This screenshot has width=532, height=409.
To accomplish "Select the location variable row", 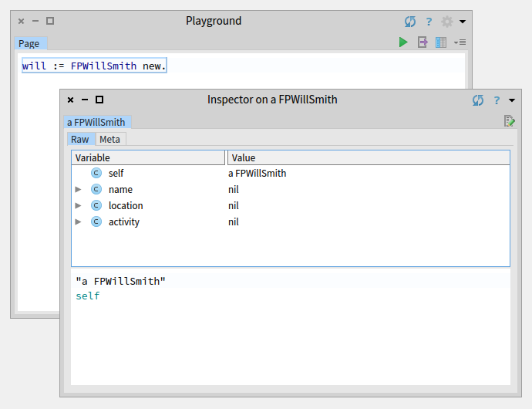I will [x=291, y=205].
